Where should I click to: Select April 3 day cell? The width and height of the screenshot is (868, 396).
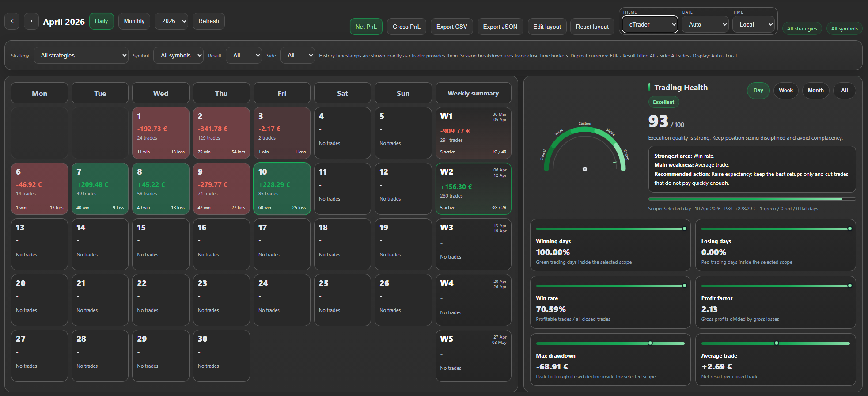[282, 133]
